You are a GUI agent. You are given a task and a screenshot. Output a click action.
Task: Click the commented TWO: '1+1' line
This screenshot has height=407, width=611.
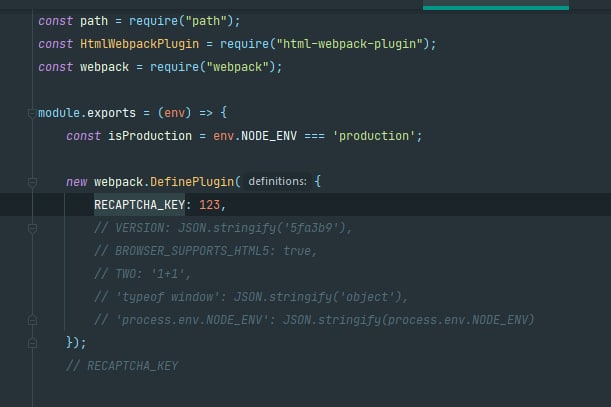[x=143, y=274]
